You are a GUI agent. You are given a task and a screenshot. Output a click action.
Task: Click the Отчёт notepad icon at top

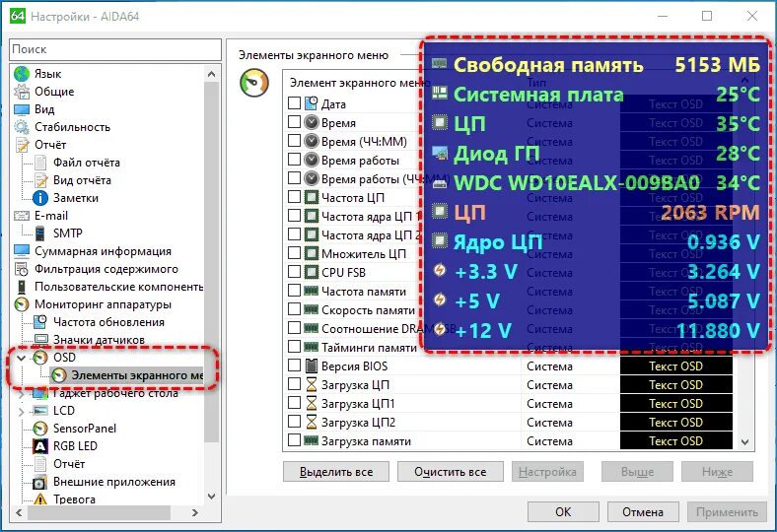click(x=22, y=145)
